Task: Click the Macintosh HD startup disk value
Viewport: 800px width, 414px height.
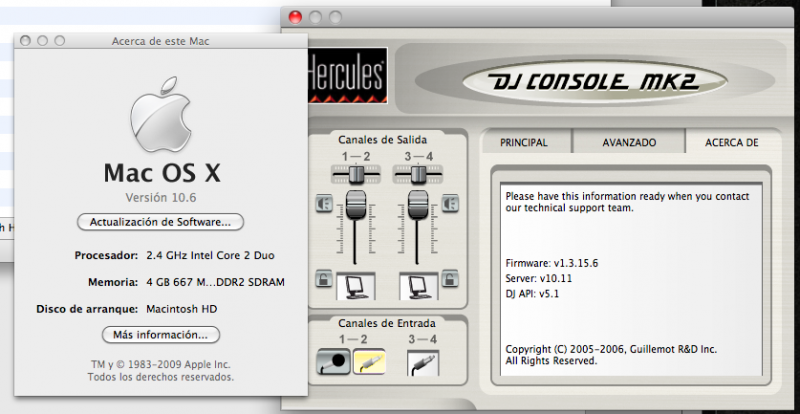Action: pos(182,309)
